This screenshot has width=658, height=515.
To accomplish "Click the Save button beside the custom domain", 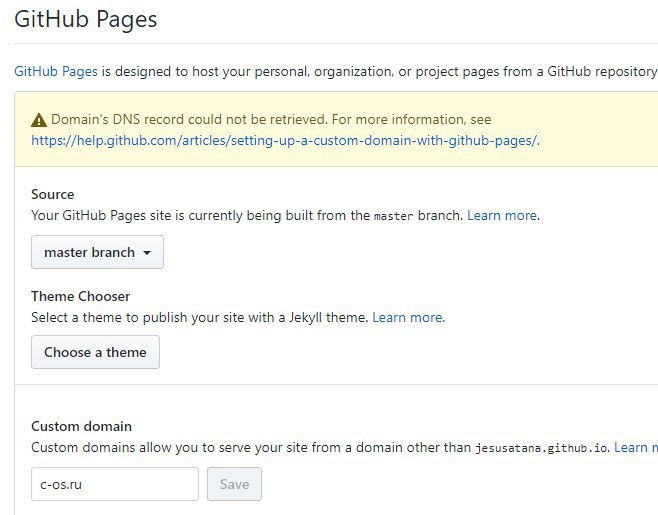I will pos(234,484).
